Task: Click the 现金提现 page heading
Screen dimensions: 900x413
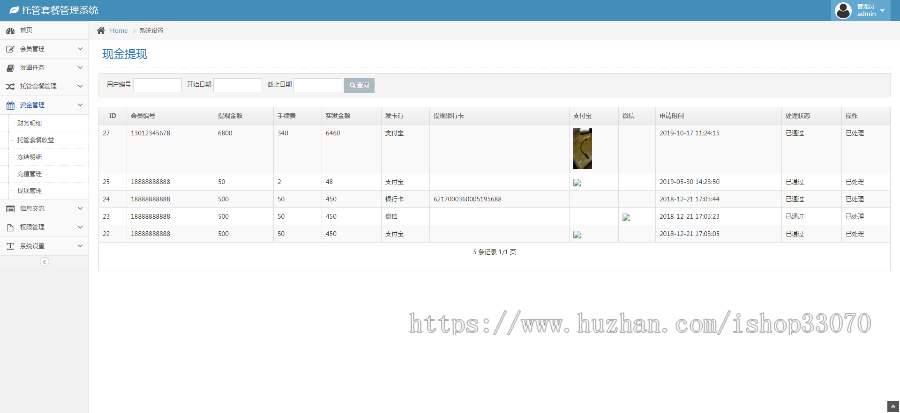Action: 125,54
